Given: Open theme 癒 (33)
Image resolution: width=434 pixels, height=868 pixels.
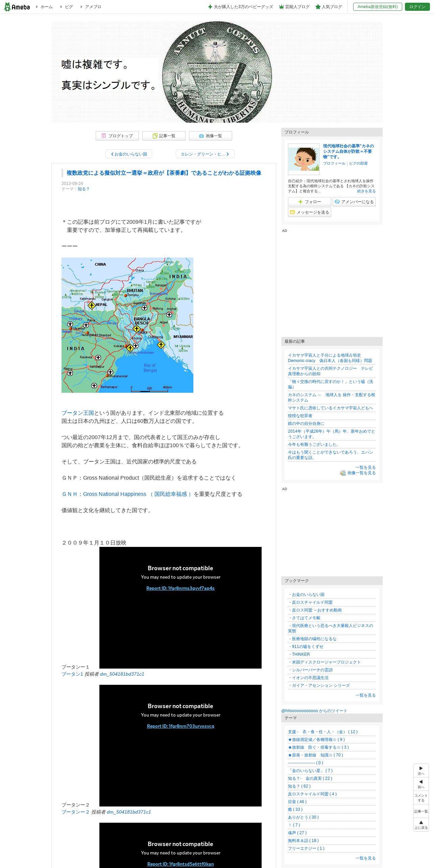Looking at the screenshot, I should [295, 810].
